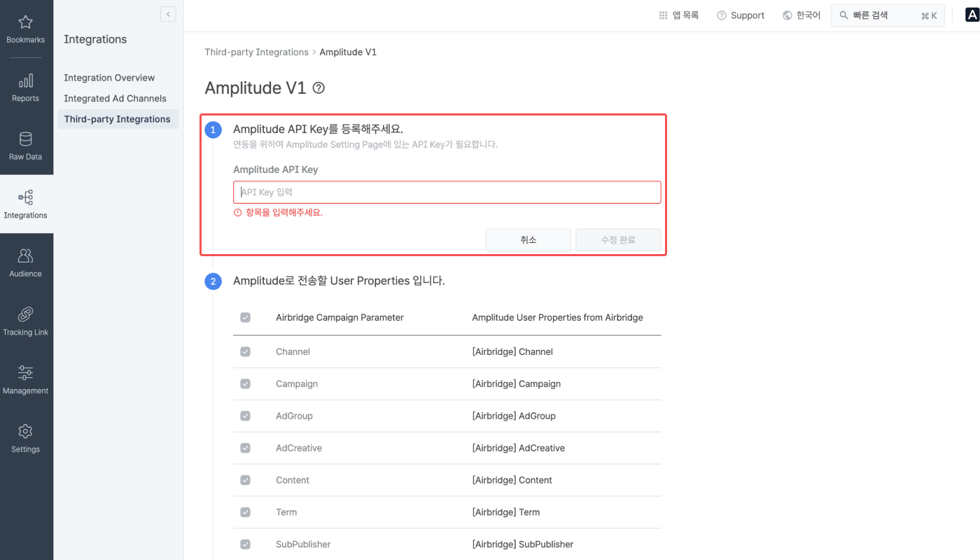980x560 pixels.
Task: Open the 앱 목록 app grid
Action: [678, 15]
